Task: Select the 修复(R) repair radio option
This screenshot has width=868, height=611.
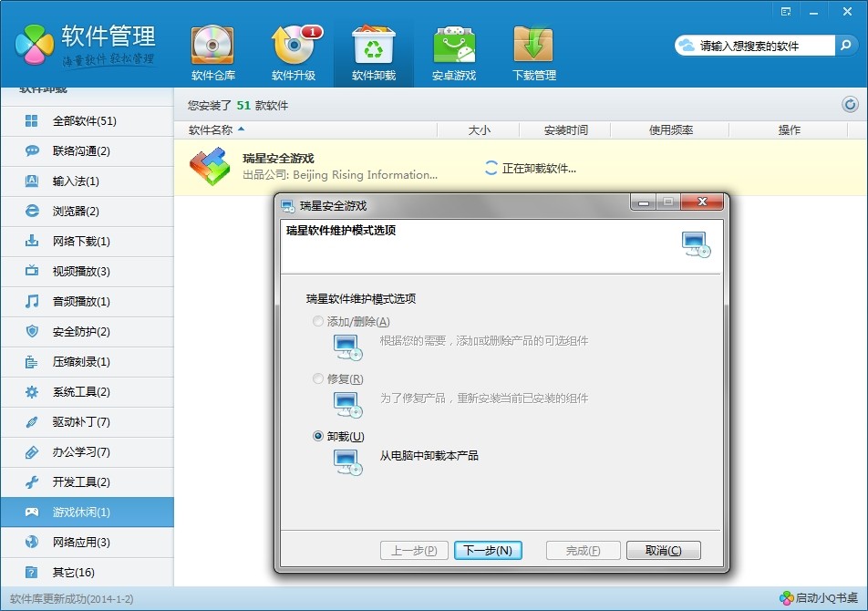Action: [318, 378]
